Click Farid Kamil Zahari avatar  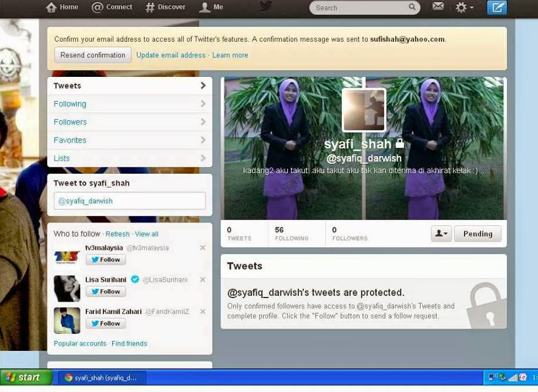tap(67, 320)
